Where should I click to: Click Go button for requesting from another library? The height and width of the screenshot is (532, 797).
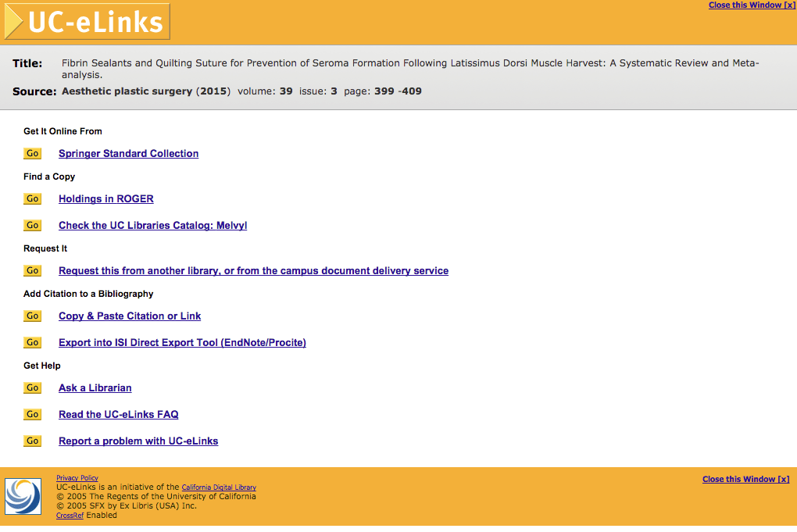pos(33,270)
